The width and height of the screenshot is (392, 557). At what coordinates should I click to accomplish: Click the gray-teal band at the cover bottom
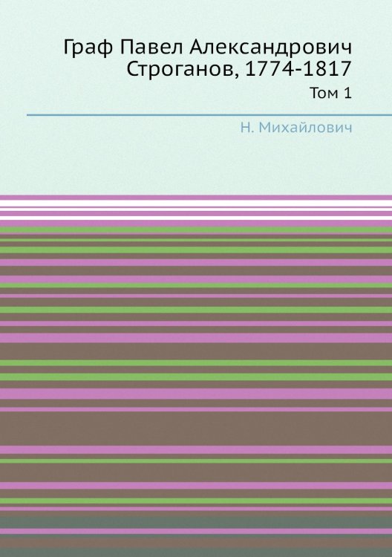point(196,522)
